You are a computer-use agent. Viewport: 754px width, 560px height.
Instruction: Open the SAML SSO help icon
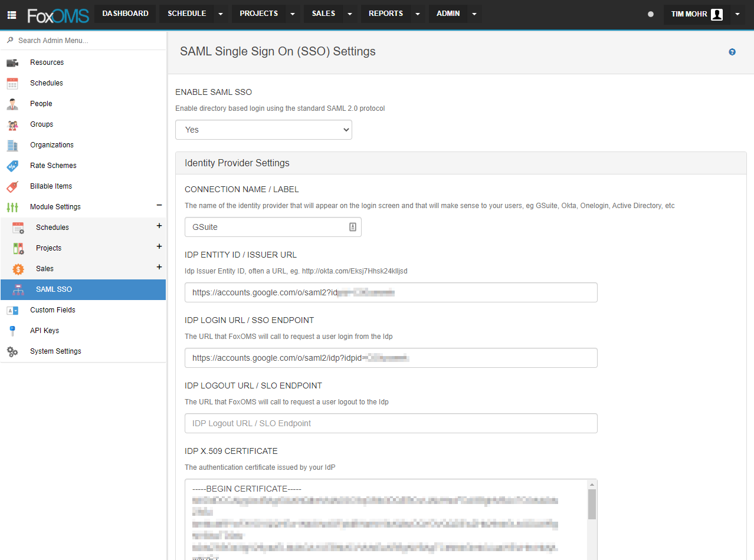coord(732,52)
